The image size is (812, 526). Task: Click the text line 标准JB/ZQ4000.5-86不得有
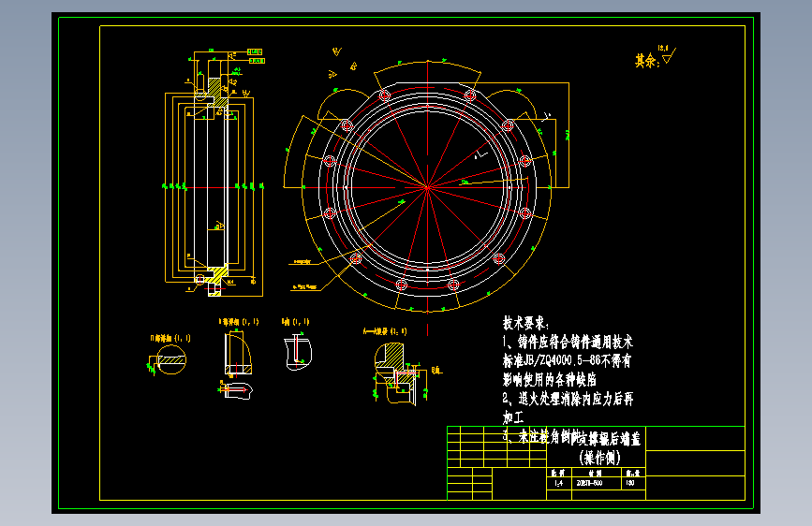click(567, 361)
